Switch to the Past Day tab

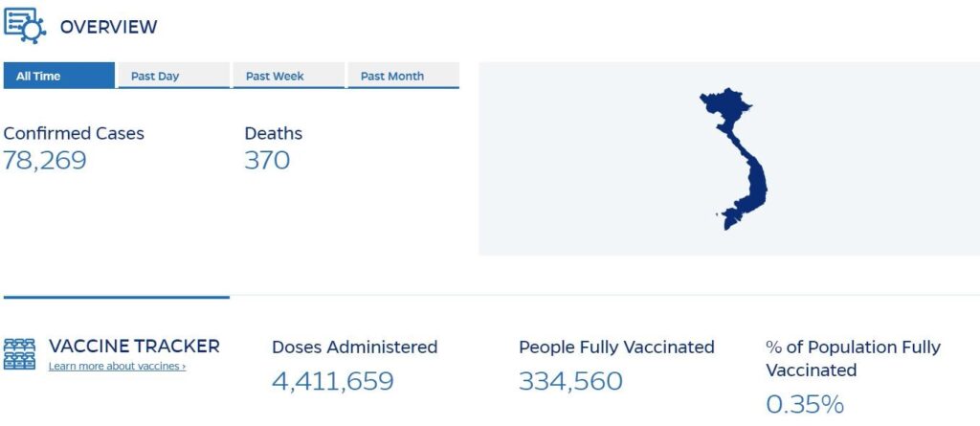click(174, 76)
